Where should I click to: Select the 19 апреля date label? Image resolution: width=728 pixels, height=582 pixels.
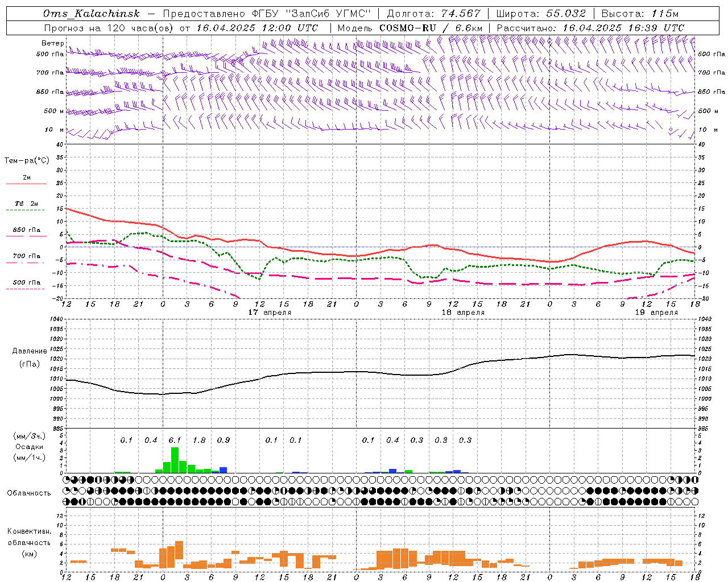click(x=657, y=313)
